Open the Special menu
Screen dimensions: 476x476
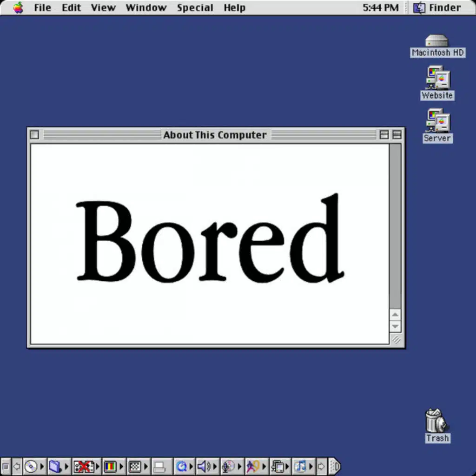tap(195, 7)
